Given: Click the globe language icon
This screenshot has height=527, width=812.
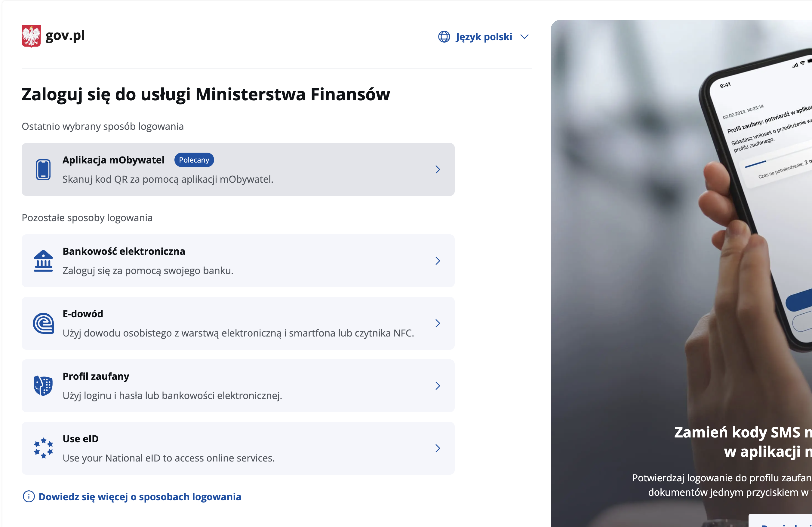Looking at the screenshot, I should pyautogui.click(x=444, y=36).
